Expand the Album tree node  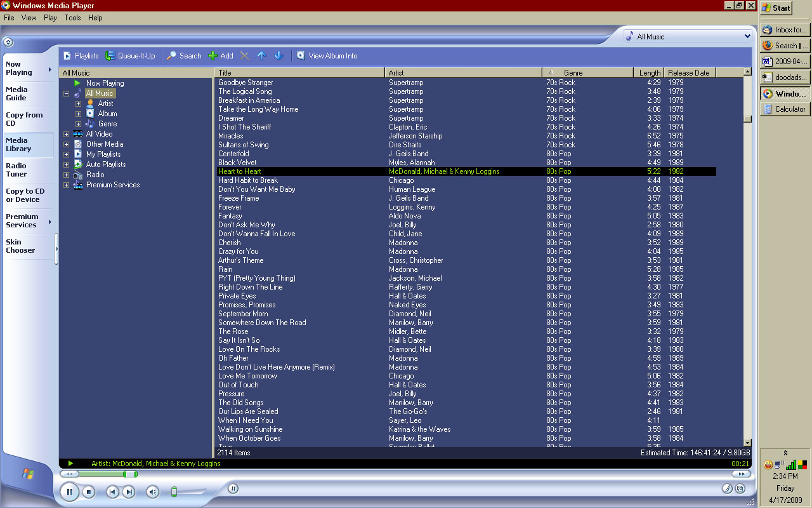[x=79, y=114]
